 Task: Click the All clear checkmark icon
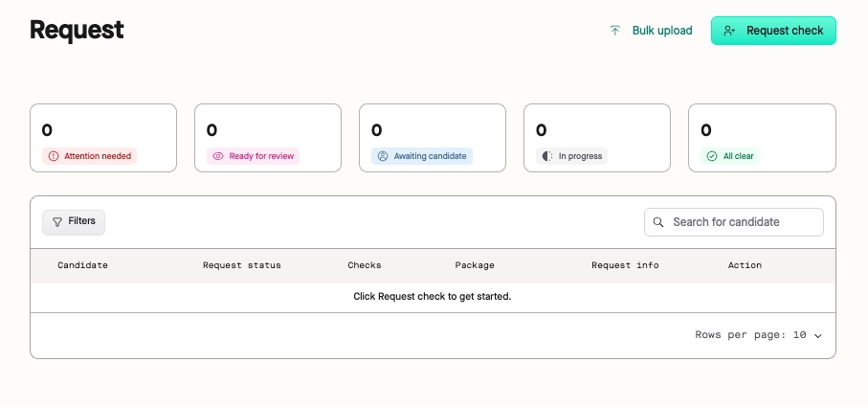[x=712, y=156]
